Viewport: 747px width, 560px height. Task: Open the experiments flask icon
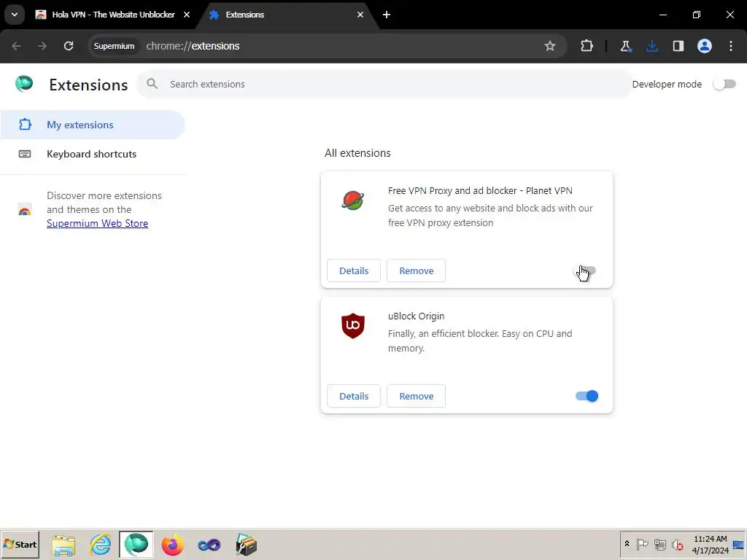tap(625, 46)
